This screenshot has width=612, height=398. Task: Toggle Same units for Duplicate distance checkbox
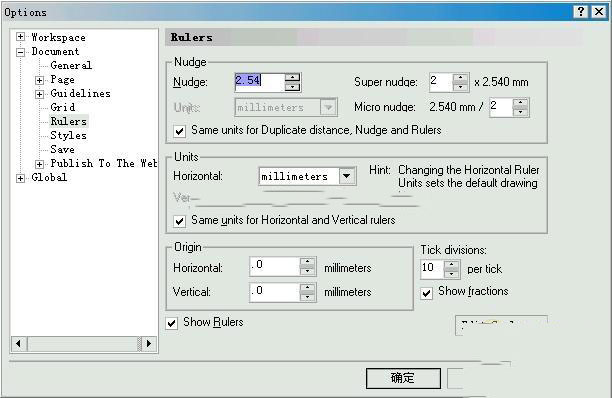[179, 131]
